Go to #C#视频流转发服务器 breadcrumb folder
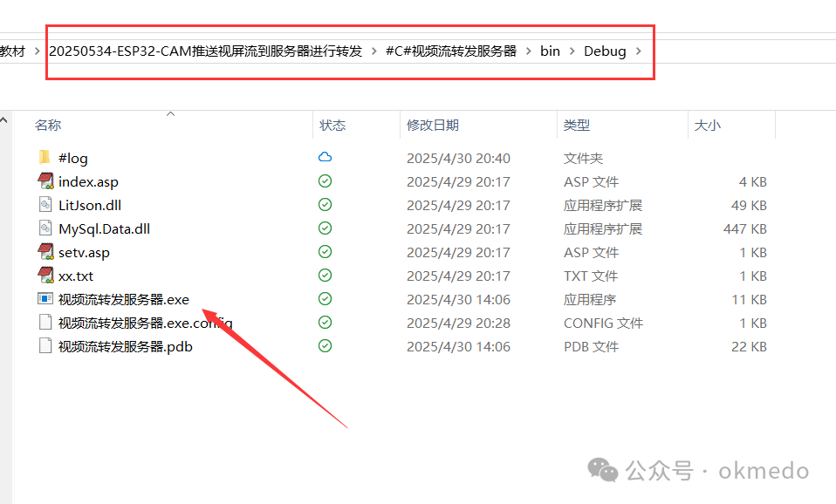 tap(450, 51)
